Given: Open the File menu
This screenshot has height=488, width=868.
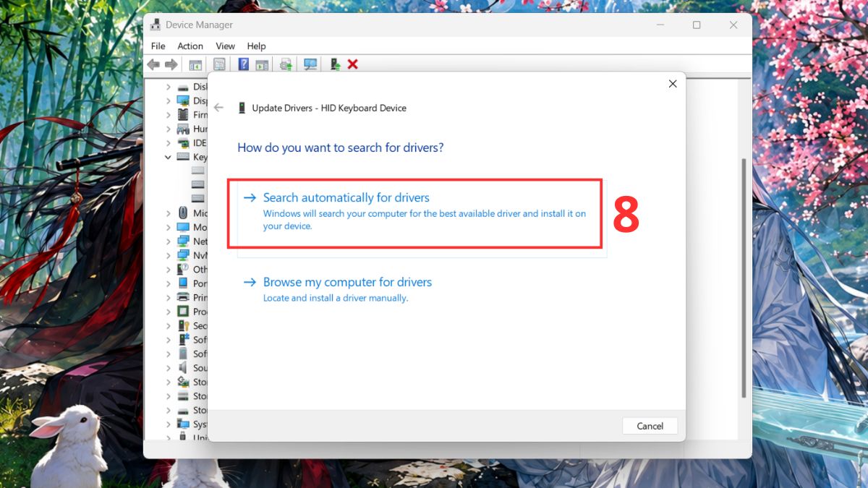Looking at the screenshot, I should click(158, 46).
